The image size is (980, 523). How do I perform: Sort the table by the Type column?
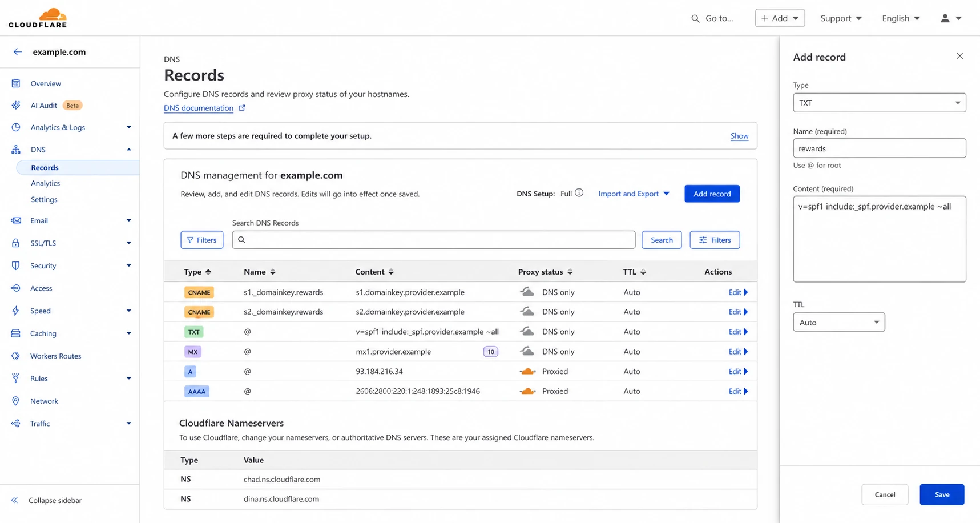[x=197, y=272]
